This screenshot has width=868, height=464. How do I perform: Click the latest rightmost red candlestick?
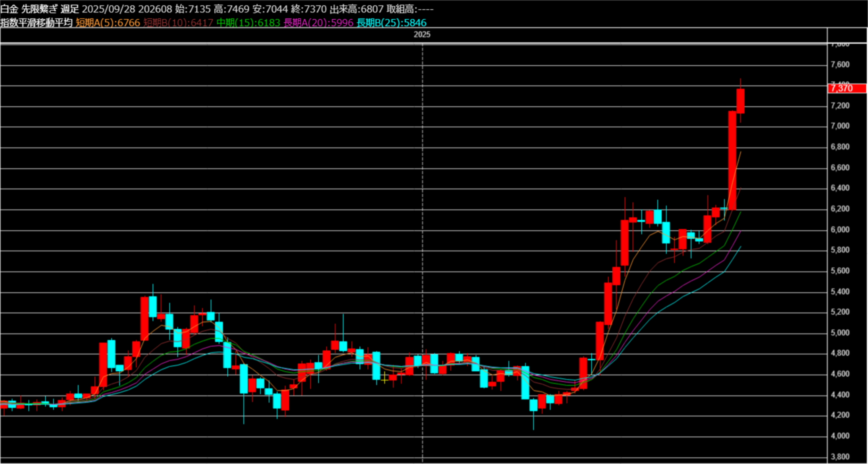click(x=740, y=101)
